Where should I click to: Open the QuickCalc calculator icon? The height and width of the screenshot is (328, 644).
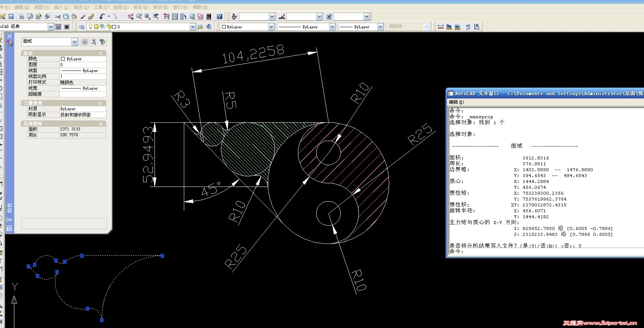(x=209, y=17)
